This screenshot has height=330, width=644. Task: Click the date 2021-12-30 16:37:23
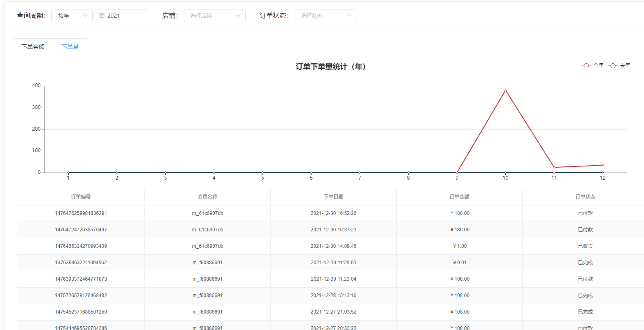(x=333, y=230)
